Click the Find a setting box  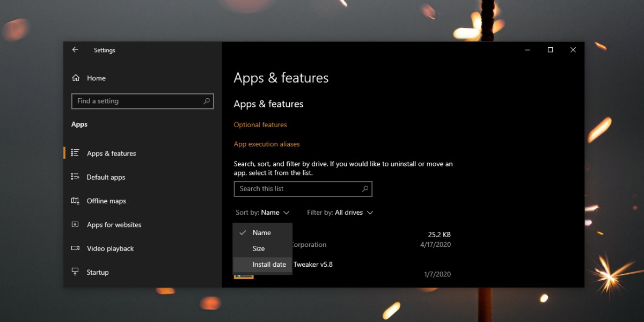[x=143, y=101]
